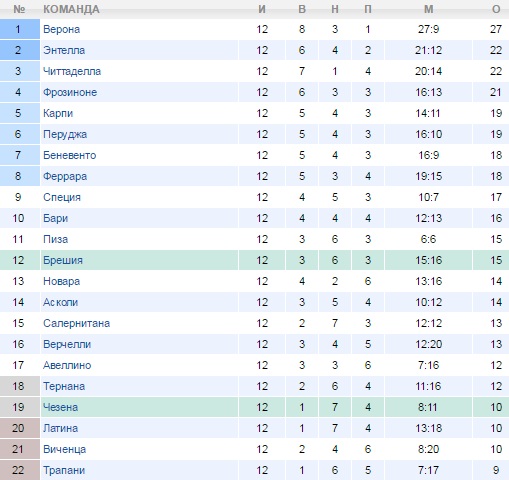Click the Читтаделла team name
Viewport: 509px width, 480px height.
tap(72, 71)
